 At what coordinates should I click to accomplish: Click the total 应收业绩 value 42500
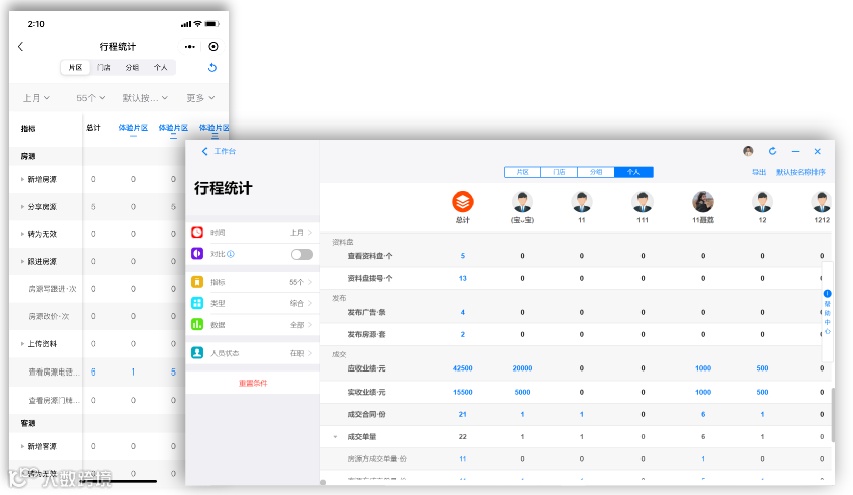coord(462,368)
